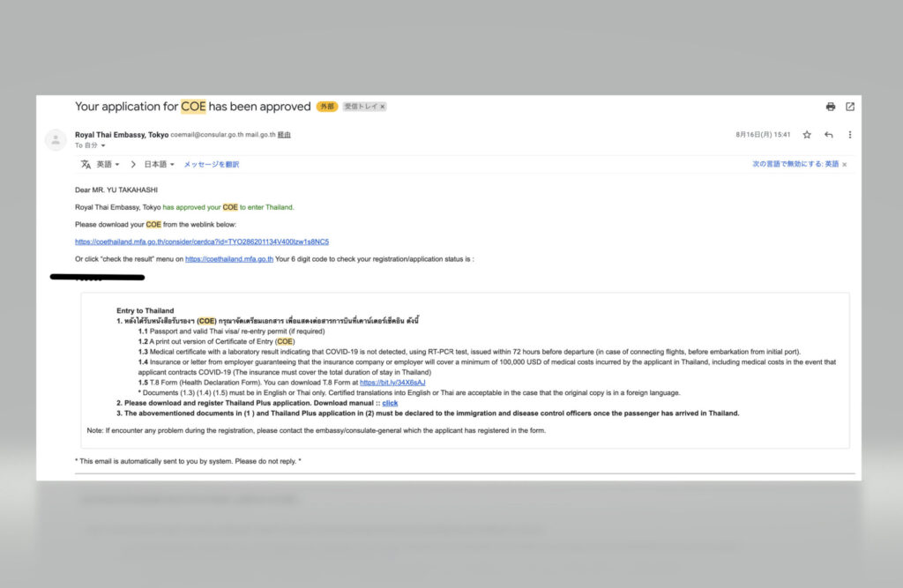Open the COE download weblink with id TYO286201134
903x588 pixels.
coord(202,242)
